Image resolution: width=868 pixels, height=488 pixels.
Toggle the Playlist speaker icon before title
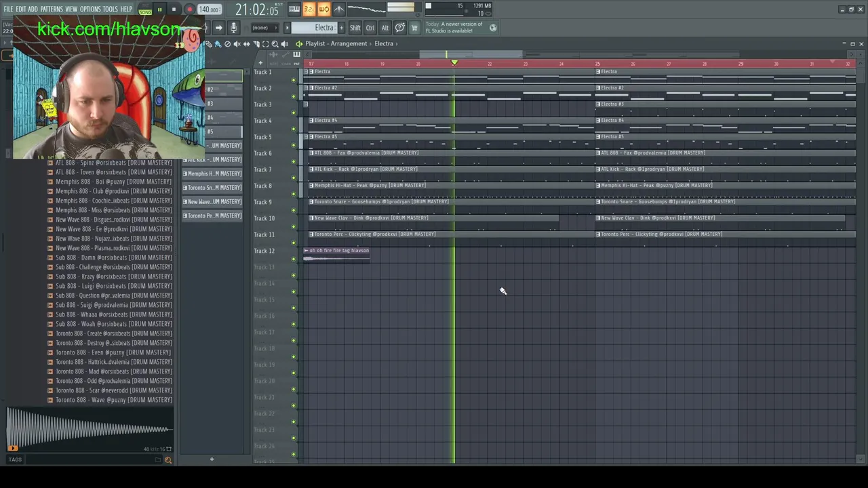coord(299,44)
